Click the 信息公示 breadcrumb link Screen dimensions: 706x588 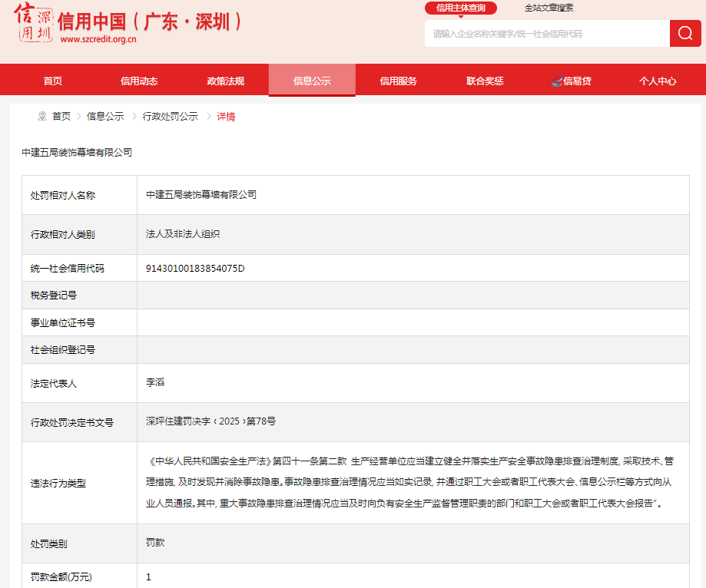click(105, 117)
